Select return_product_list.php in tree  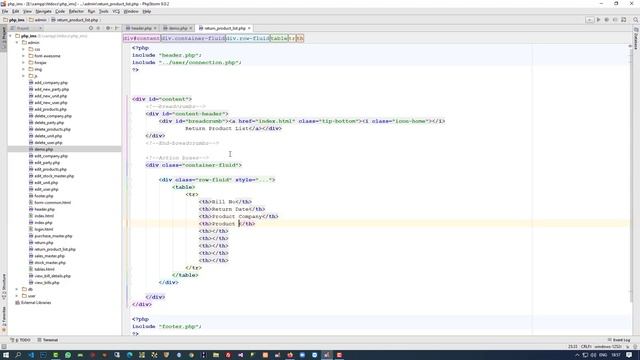(55, 249)
